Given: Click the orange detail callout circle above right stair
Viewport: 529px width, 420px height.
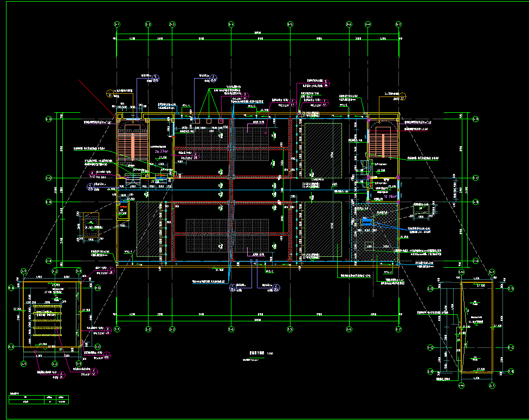Looking at the screenshot, I should click(x=403, y=96).
